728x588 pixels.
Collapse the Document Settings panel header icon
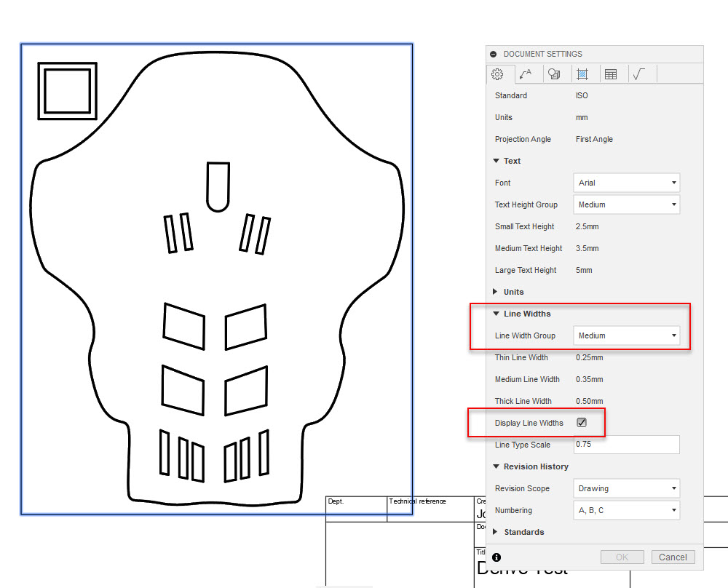494,53
